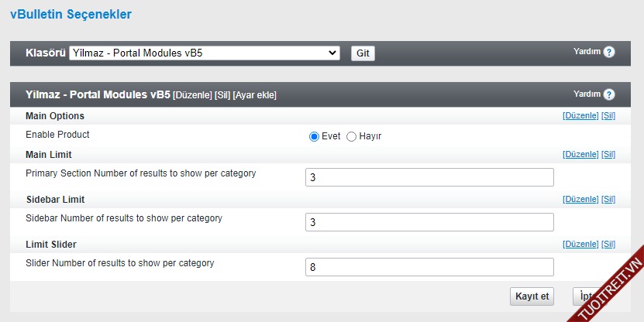Image resolution: width=644 pixels, height=322 pixels.
Task: Focus the Sidebar Number of results field
Action: (429, 222)
